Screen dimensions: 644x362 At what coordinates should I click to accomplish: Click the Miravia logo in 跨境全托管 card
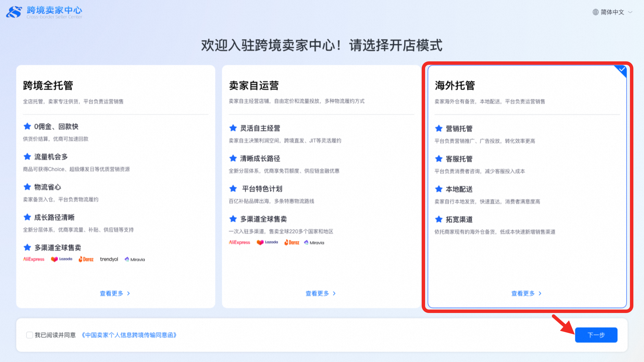pyautogui.click(x=135, y=260)
